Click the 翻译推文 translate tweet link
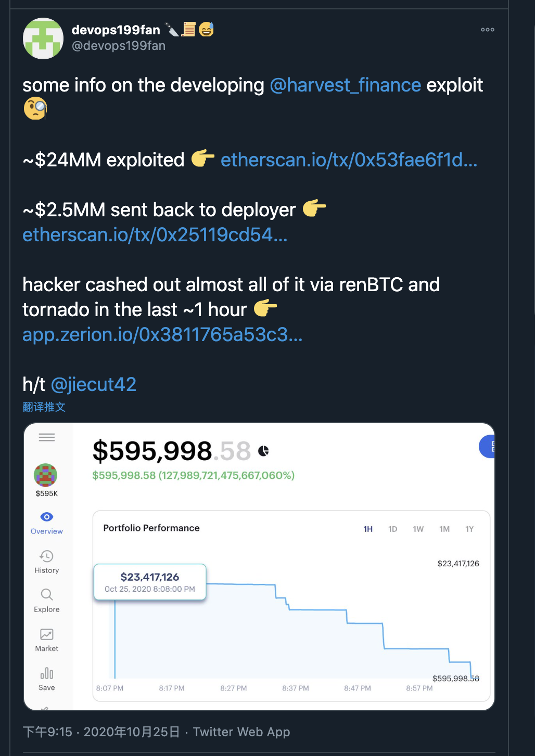Image resolution: width=535 pixels, height=756 pixels. click(44, 407)
